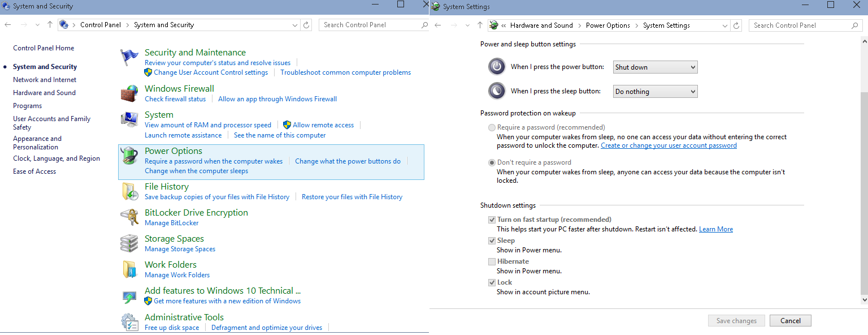Select Hardware and Sound in sidebar
Screen dimensions: 868x335
click(44, 93)
